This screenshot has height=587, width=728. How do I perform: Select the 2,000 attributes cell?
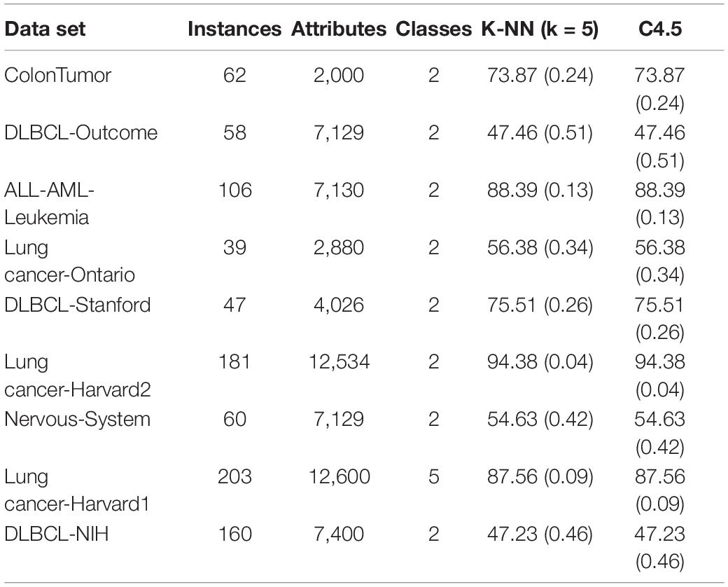pos(339,75)
